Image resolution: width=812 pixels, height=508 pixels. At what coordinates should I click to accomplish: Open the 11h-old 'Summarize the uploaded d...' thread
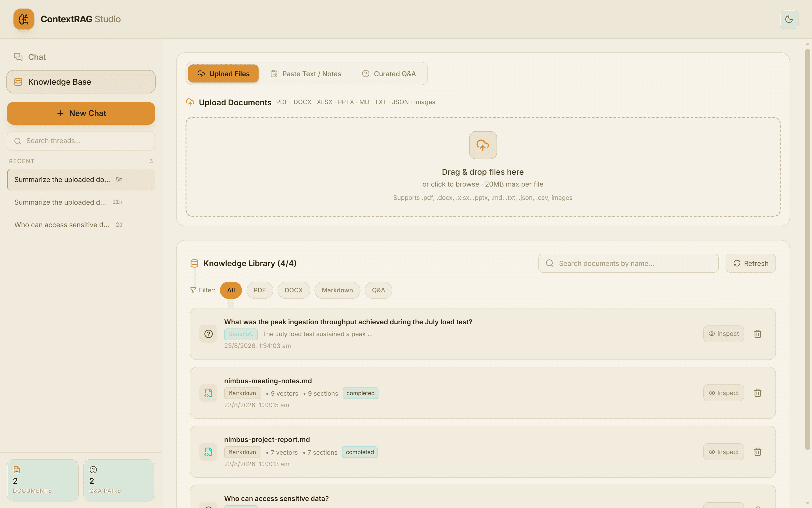[81, 202]
